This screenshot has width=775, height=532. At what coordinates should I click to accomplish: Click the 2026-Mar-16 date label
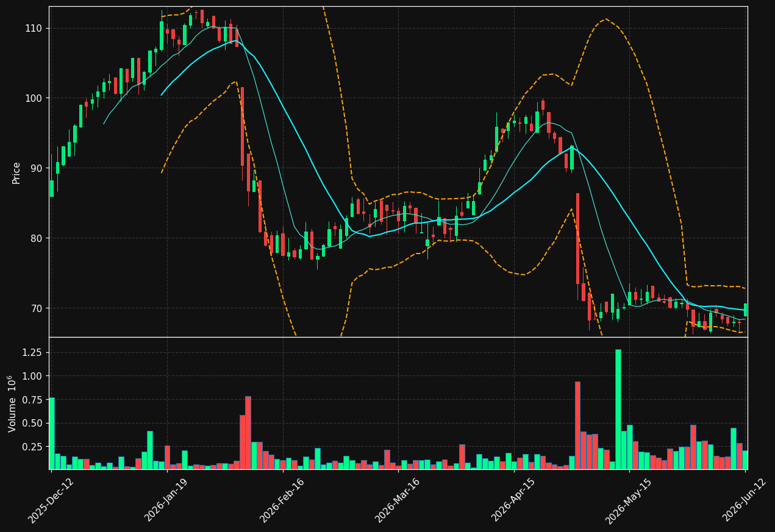coord(397,500)
